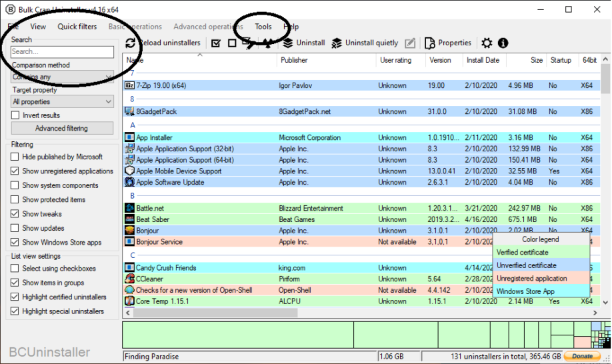612x364 pixels.
Task: Enable Select using checkboxes
Action: (15, 268)
